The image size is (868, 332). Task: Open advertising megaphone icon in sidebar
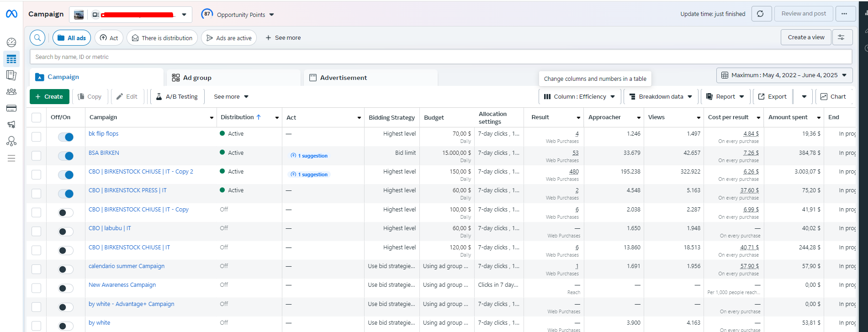[11, 124]
